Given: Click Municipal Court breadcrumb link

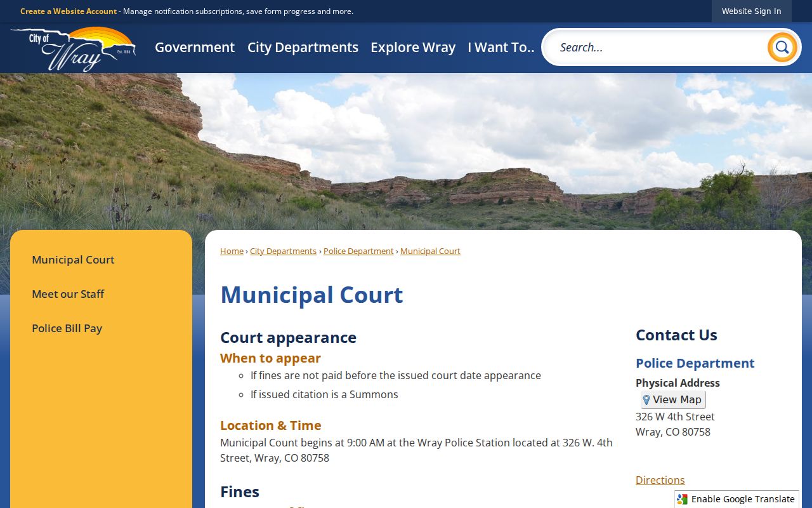Looking at the screenshot, I should (430, 251).
